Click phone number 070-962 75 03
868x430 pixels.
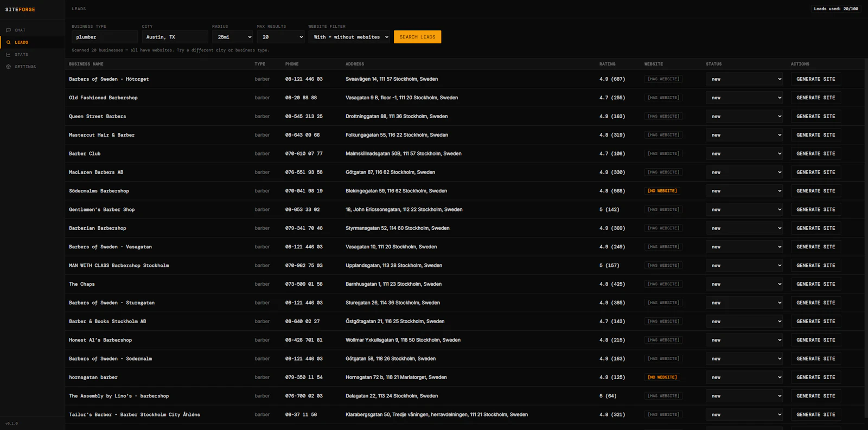point(304,266)
